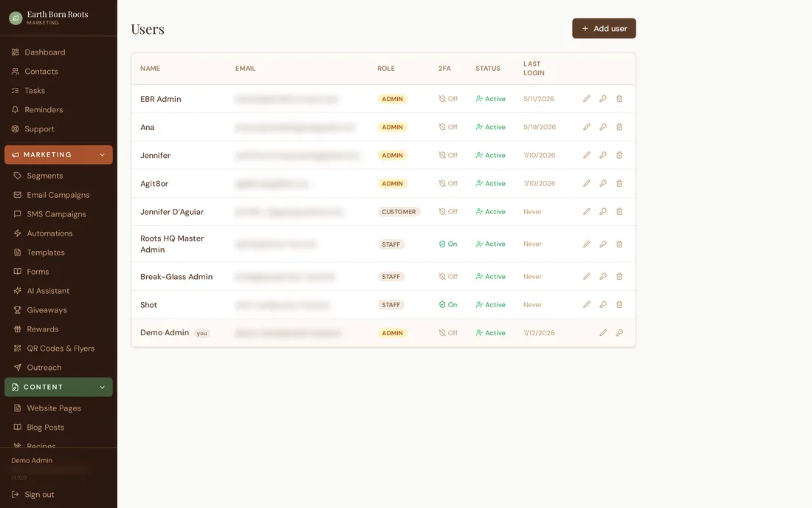Click key icon for Roots HQ Master Admin
This screenshot has height=508, width=812.
(x=603, y=244)
